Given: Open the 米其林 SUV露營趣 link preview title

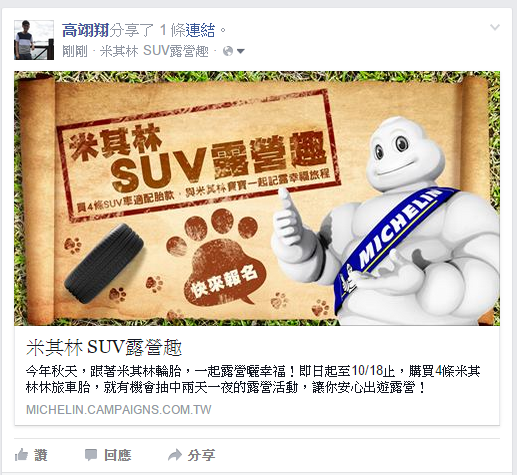Looking at the screenshot, I should click(x=104, y=348).
